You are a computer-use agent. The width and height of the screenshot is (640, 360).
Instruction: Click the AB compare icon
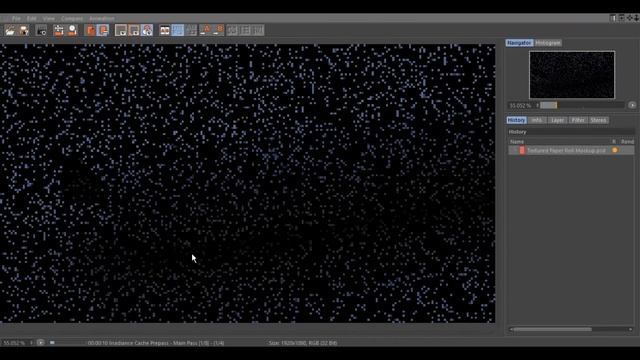(x=164, y=30)
